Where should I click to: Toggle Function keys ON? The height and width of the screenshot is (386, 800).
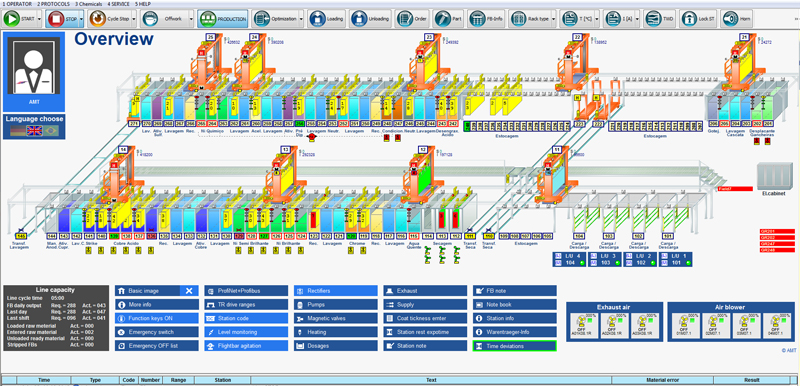(x=157, y=318)
